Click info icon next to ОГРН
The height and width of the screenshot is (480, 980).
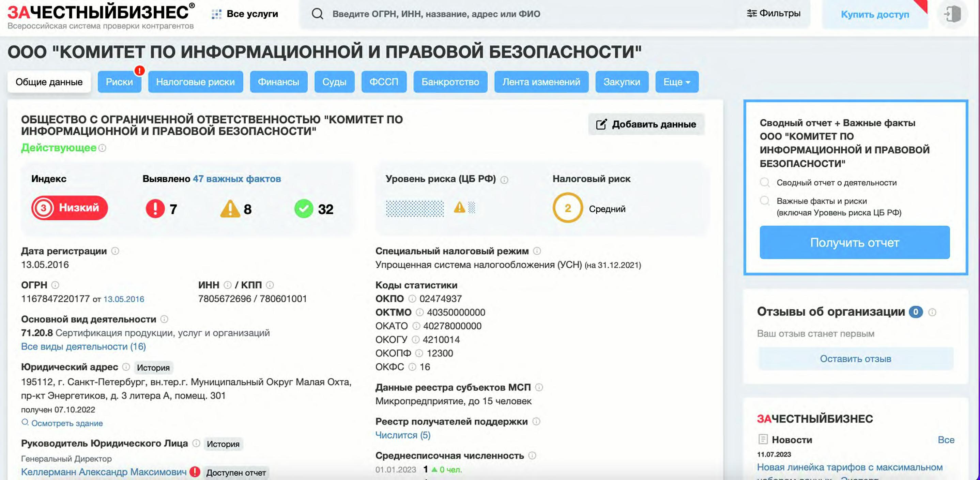point(55,285)
